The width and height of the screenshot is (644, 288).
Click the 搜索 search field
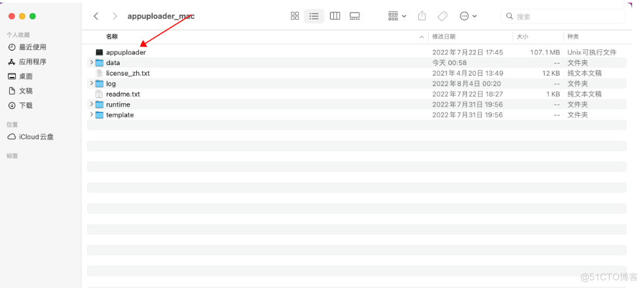click(563, 16)
